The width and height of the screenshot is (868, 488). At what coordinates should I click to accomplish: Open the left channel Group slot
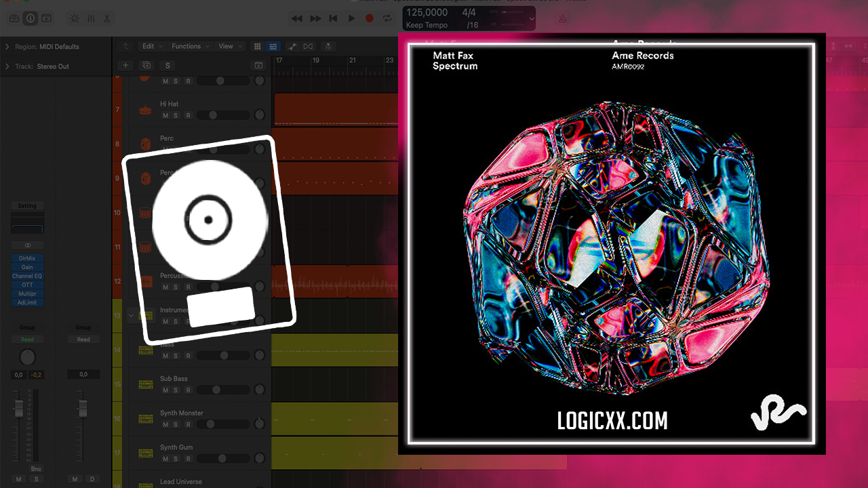(27, 327)
